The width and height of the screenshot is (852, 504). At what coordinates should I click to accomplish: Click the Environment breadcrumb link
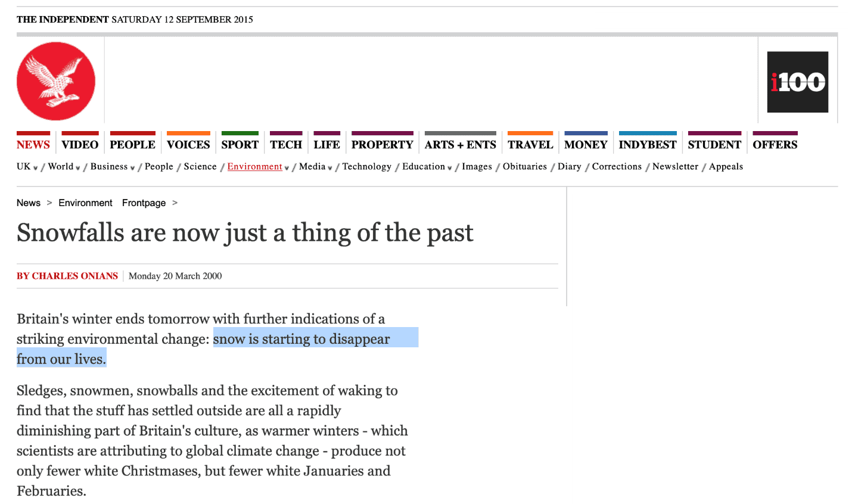[85, 203]
